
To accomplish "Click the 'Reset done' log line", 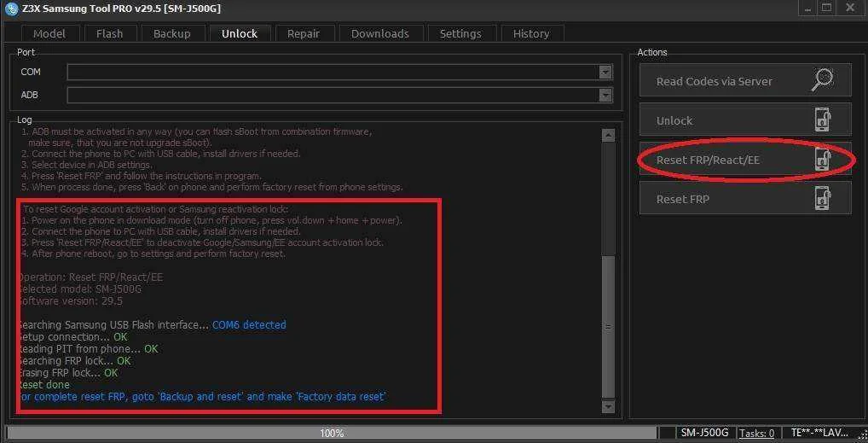I will 43,385.
